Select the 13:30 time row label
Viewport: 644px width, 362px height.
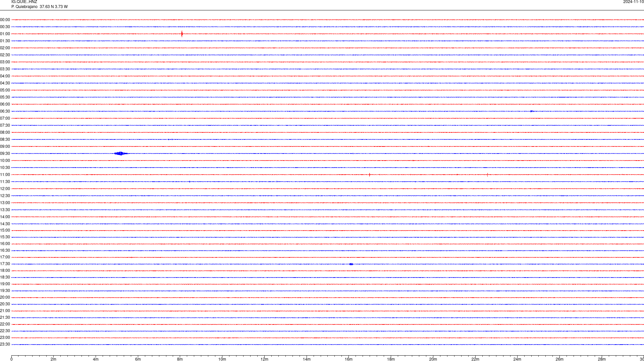5,210
